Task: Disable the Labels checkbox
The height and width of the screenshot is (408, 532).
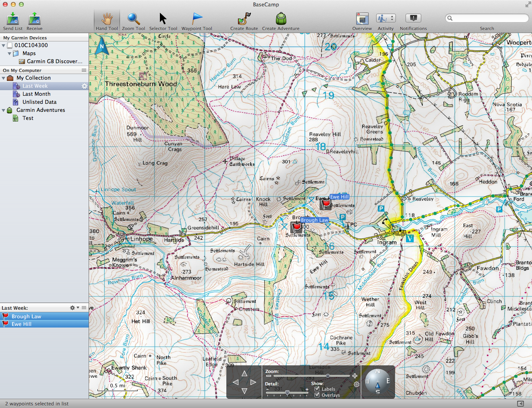Action: (318, 389)
